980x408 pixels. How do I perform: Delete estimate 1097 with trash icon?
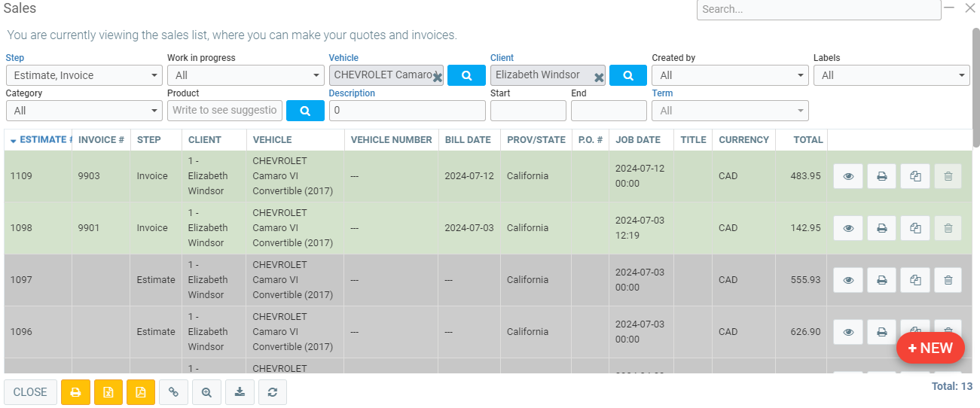(x=948, y=280)
